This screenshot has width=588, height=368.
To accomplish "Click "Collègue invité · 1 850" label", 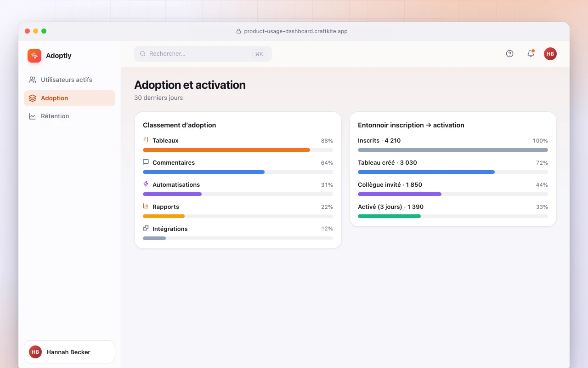I will pos(390,185).
